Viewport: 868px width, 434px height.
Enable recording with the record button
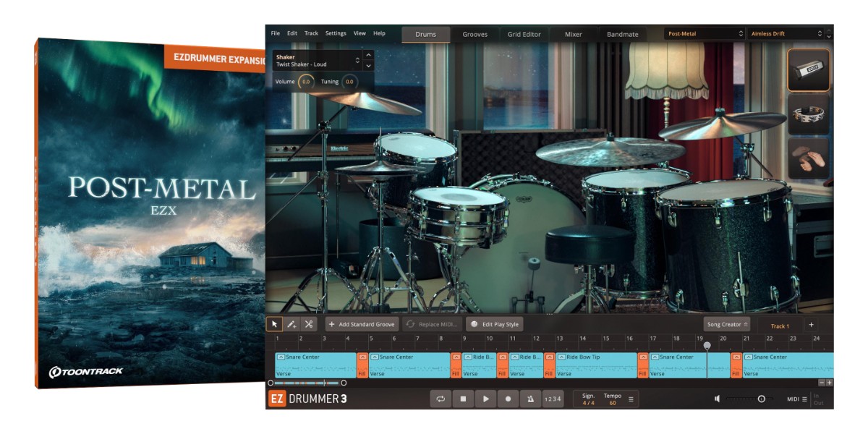pyautogui.click(x=508, y=399)
